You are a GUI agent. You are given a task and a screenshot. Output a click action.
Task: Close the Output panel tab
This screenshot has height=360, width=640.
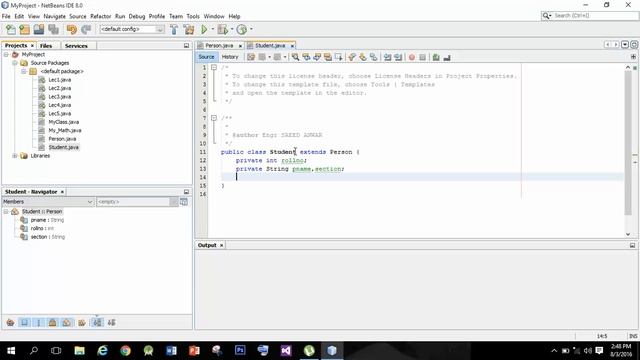tap(222, 245)
